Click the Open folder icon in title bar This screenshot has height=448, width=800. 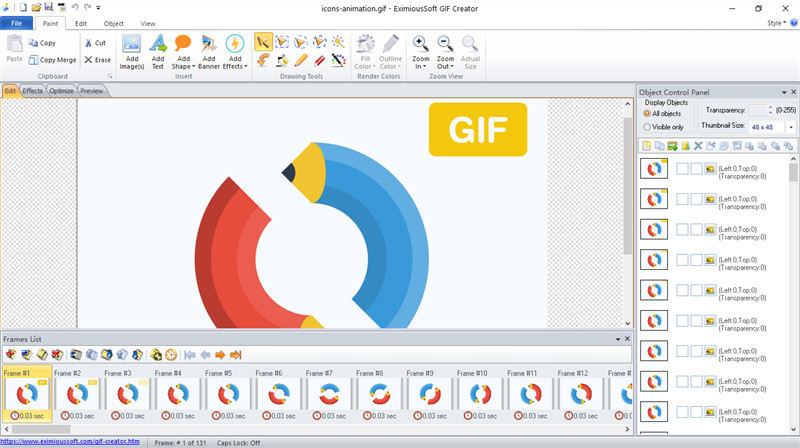(36, 7)
